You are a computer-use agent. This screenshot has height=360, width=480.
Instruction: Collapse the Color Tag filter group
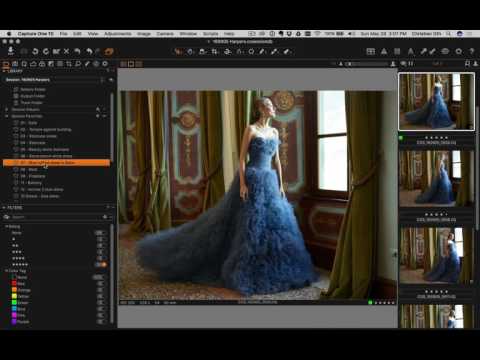click(x=6, y=271)
